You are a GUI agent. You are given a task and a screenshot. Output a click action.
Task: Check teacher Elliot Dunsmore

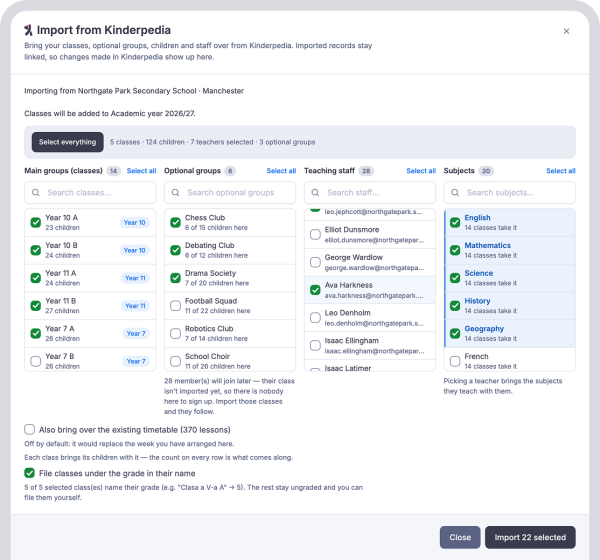[x=315, y=234]
